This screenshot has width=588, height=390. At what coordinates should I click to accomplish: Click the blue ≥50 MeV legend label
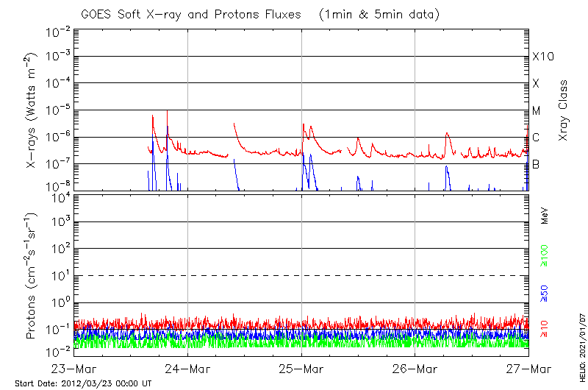[x=545, y=293]
